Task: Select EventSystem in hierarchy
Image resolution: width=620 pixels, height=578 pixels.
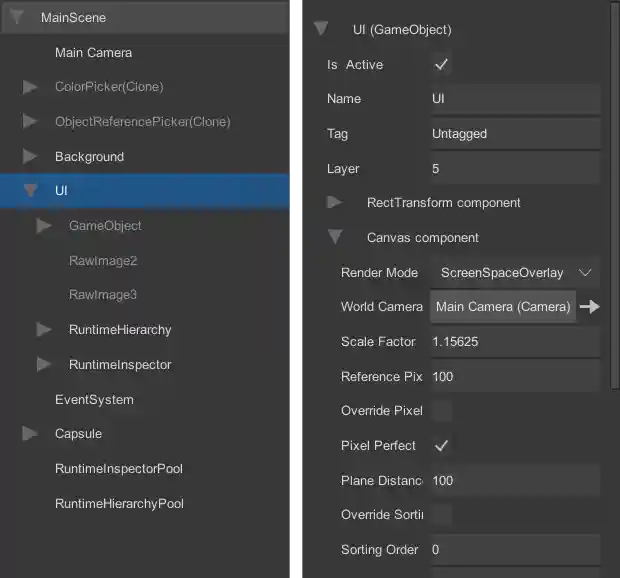Action: (94, 399)
